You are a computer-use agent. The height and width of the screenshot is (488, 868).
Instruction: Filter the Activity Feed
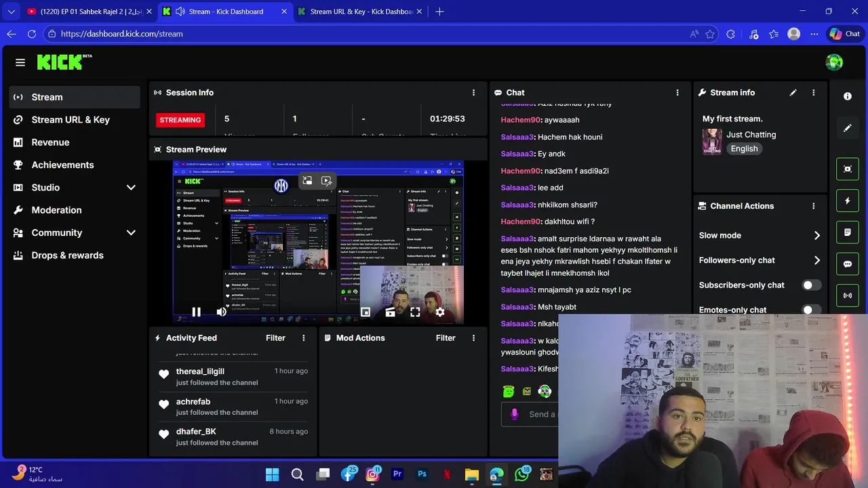coord(275,338)
